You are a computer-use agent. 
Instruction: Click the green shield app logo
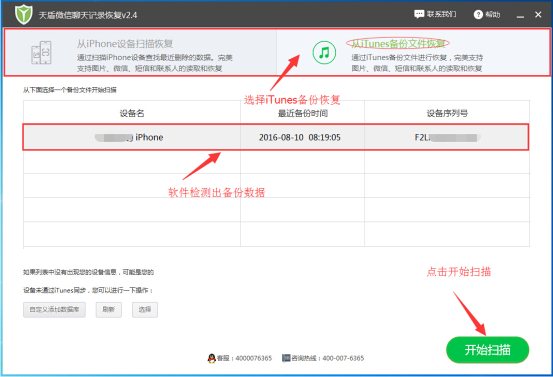pyautogui.click(x=24, y=14)
